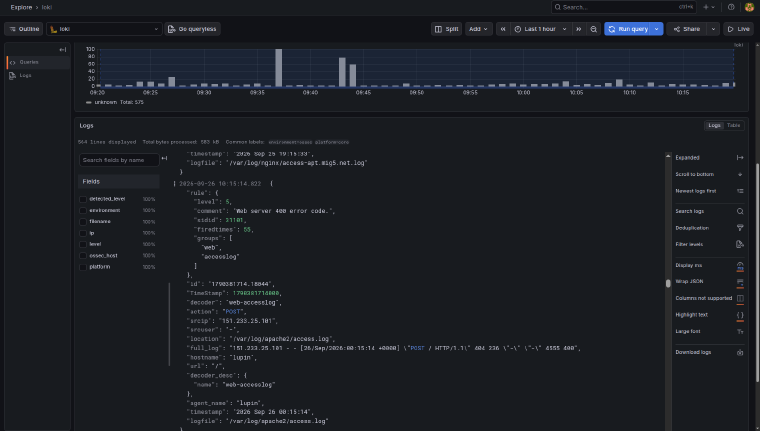Check the detected_level field checkbox
Viewport: 760px width, 431px height.
(x=83, y=199)
